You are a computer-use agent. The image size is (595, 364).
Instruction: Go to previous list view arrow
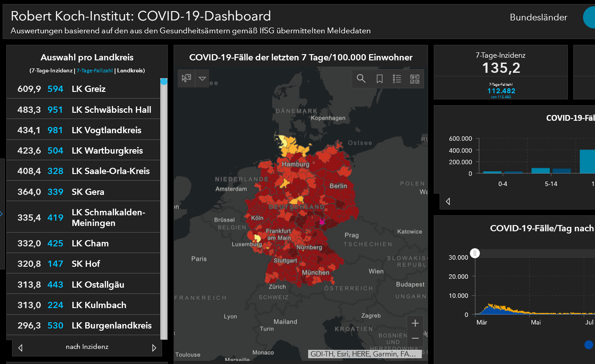[x=20, y=348]
